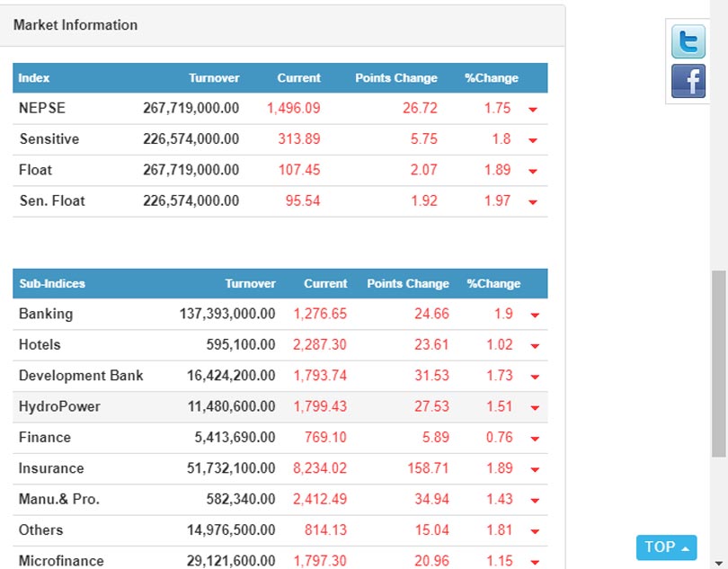Click the red down arrow in NEPSE row

(x=533, y=110)
